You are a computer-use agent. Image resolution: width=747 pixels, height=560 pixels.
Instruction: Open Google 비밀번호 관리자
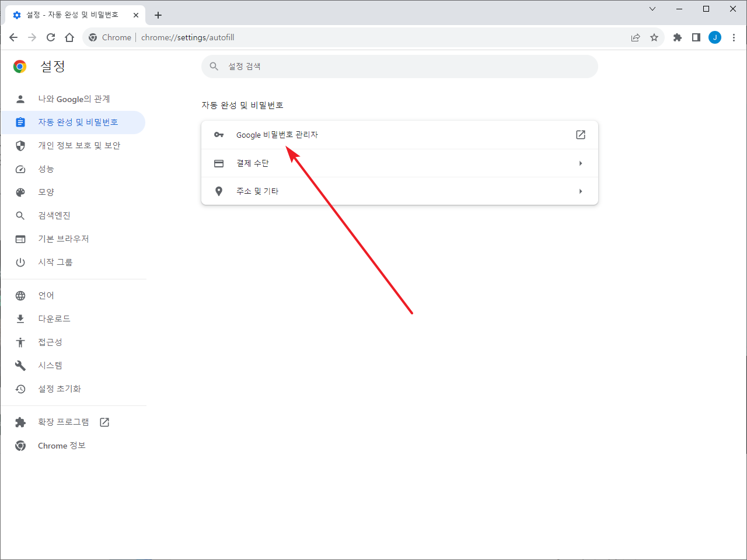pos(400,135)
